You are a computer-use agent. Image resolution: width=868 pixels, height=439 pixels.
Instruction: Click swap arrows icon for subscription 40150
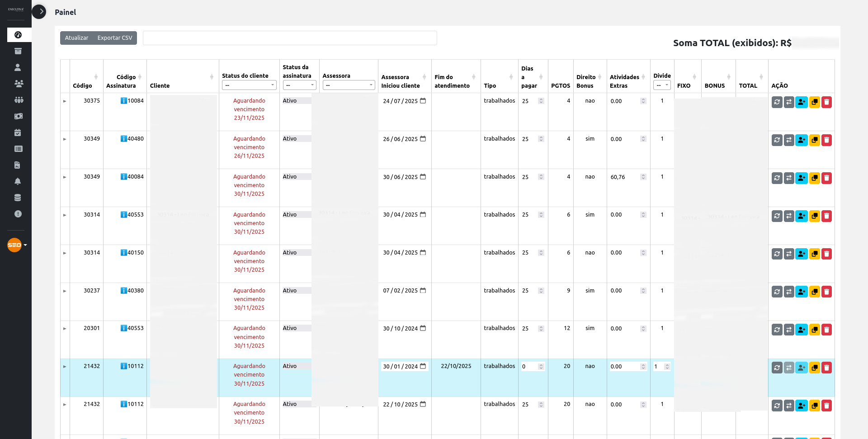tap(789, 254)
